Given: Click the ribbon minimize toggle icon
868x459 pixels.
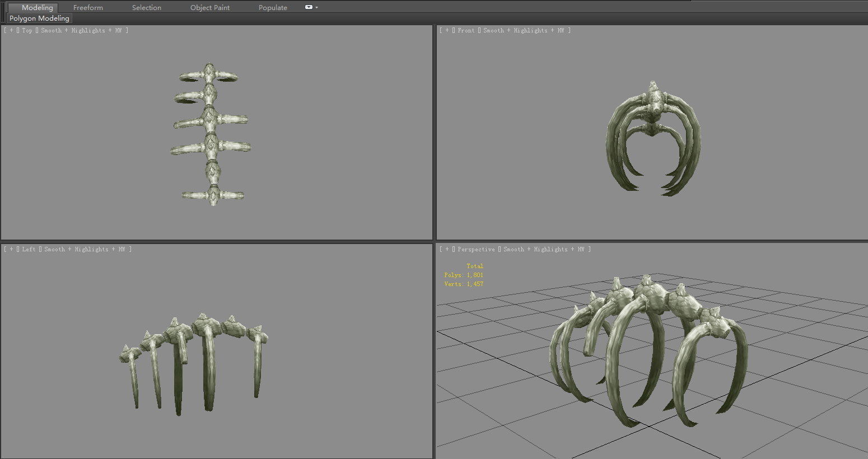Looking at the screenshot, I should click(309, 7).
